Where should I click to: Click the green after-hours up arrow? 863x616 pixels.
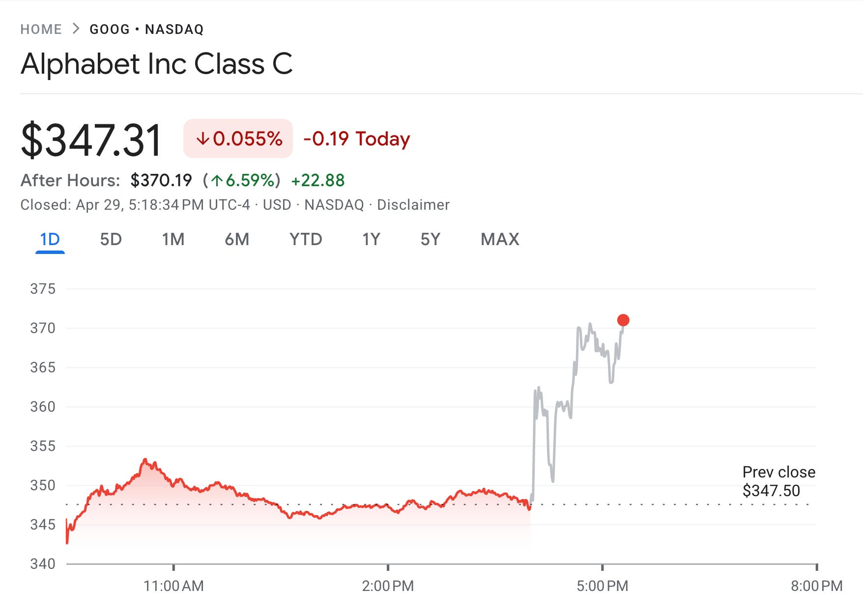click(x=217, y=181)
